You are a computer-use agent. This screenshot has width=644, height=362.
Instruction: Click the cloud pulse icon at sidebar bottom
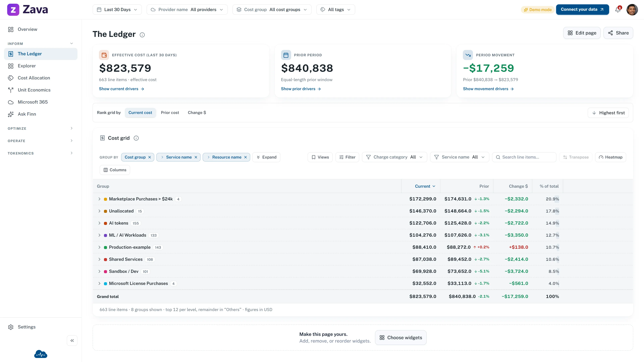(x=41, y=354)
